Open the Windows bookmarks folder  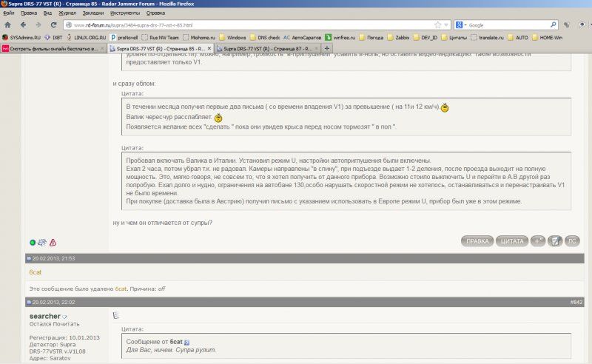pyautogui.click(x=232, y=38)
